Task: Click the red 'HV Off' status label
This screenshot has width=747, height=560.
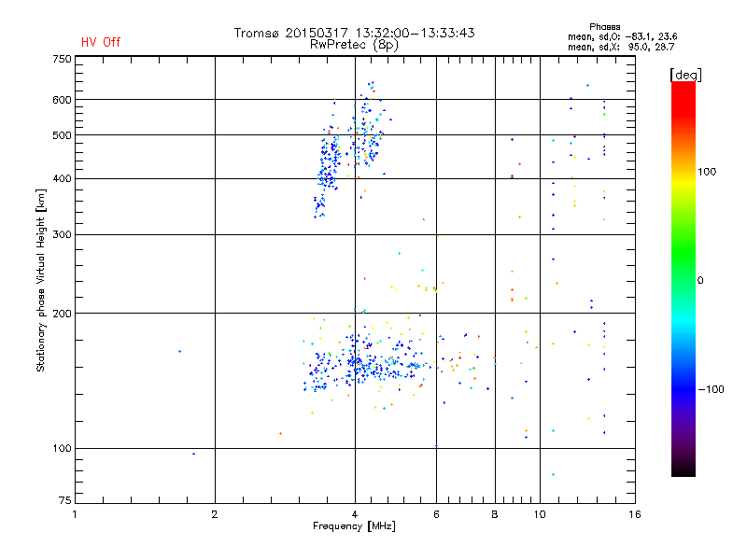Action: 101,42
